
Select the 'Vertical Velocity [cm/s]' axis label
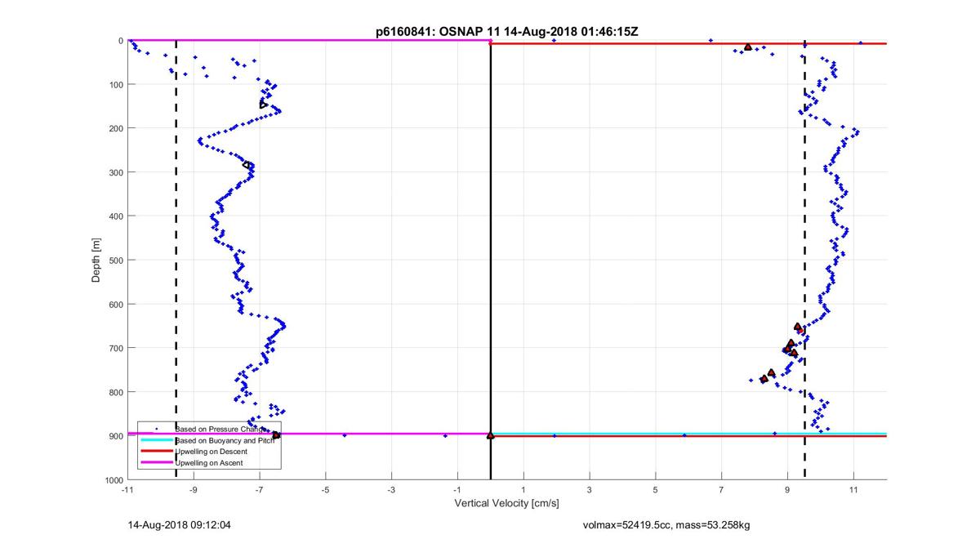(506, 503)
